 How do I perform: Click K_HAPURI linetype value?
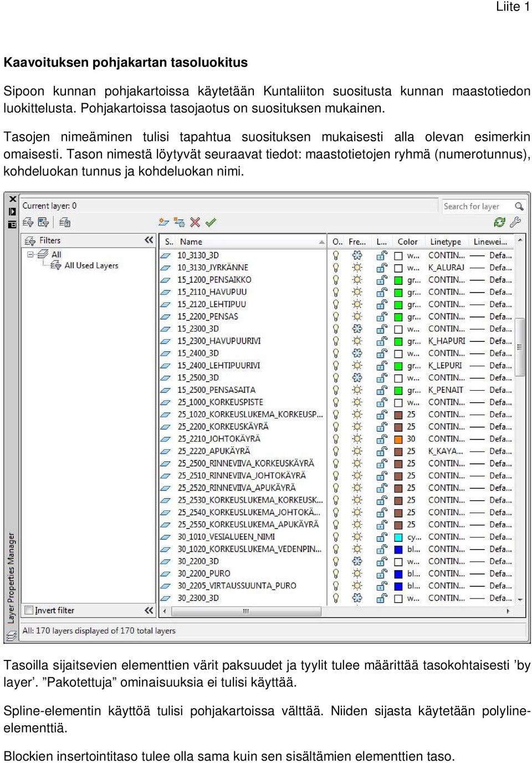[447, 341]
